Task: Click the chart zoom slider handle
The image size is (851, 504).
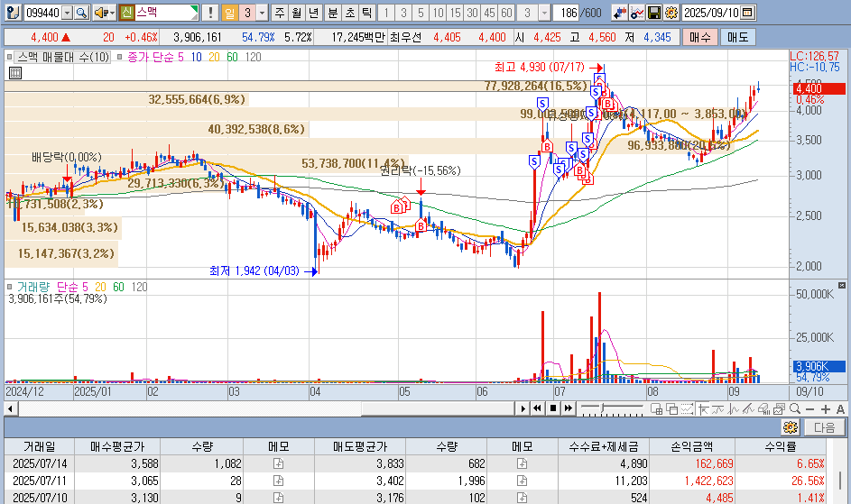Action: 602,408
